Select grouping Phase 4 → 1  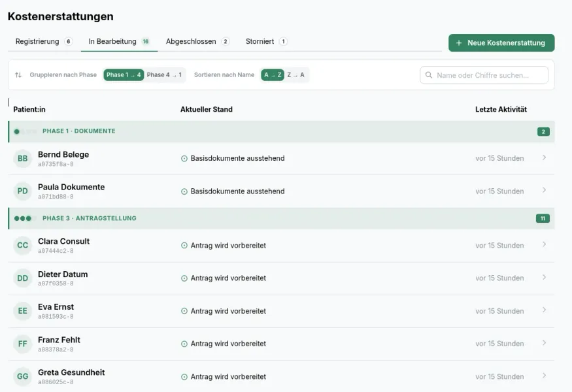click(164, 74)
